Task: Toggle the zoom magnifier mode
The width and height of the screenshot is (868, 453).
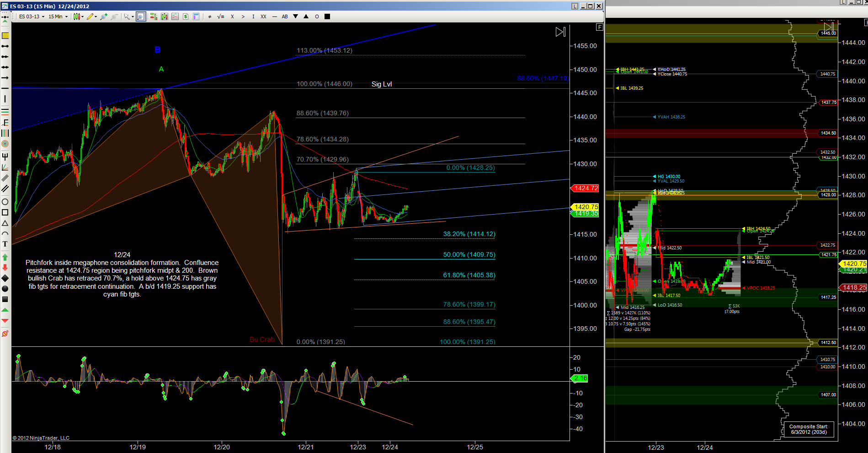Action: (x=141, y=16)
